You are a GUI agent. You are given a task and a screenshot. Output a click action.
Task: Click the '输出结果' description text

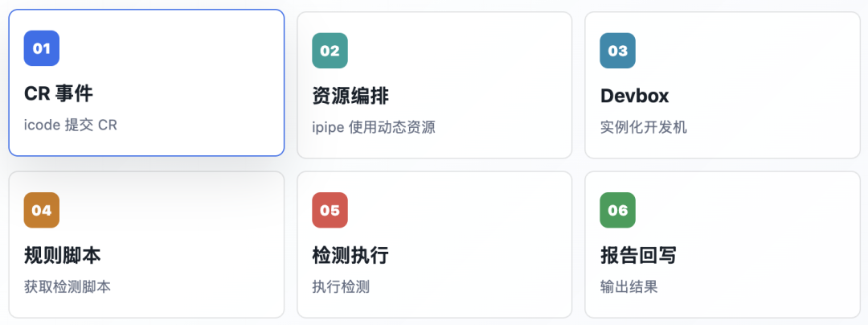628,287
